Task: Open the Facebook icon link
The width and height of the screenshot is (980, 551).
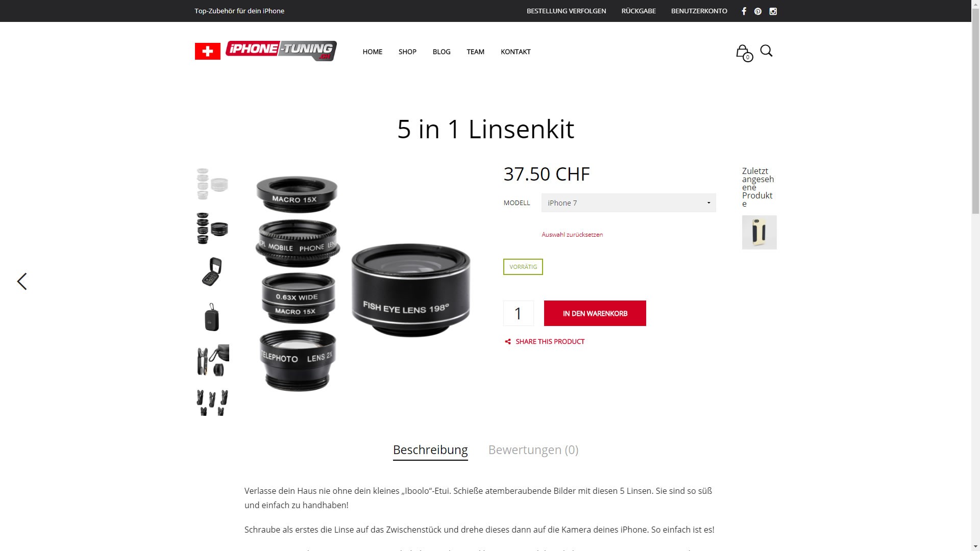Action: 744,11
